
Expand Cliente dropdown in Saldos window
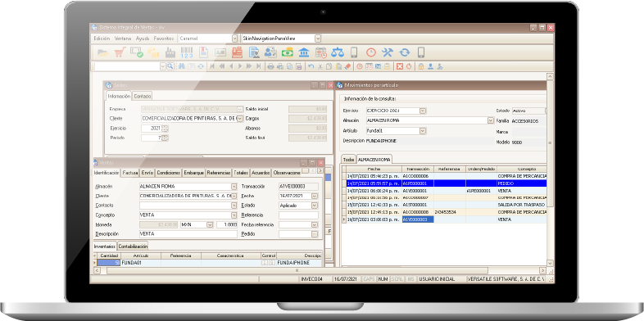pos(240,119)
